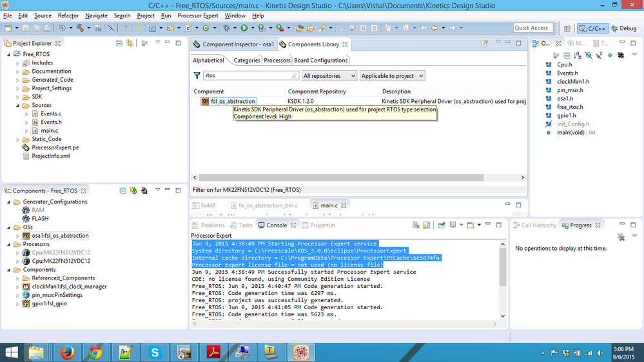The height and width of the screenshot is (362, 644).
Task: Click Hide fields icon in Outline
Action: [589, 55]
